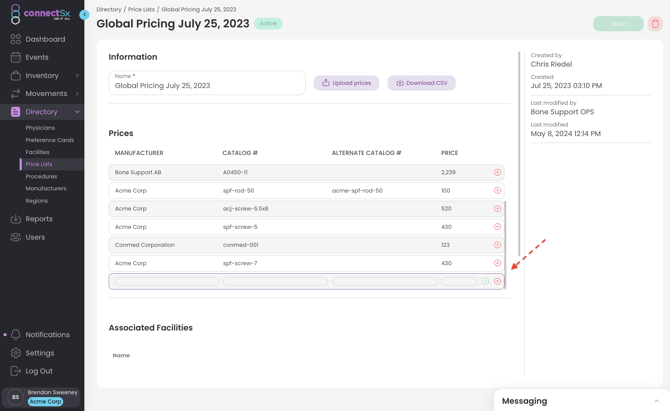The width and height of the screenshot is (670, 411).
Task: Open Price Lists breadcrumb link
Action: click(x=141, y=9)
